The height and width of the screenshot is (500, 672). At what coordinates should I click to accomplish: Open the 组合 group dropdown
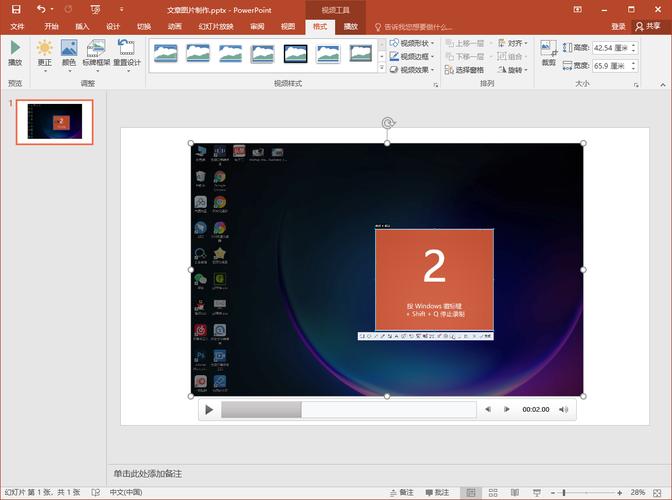coord(513,57)
